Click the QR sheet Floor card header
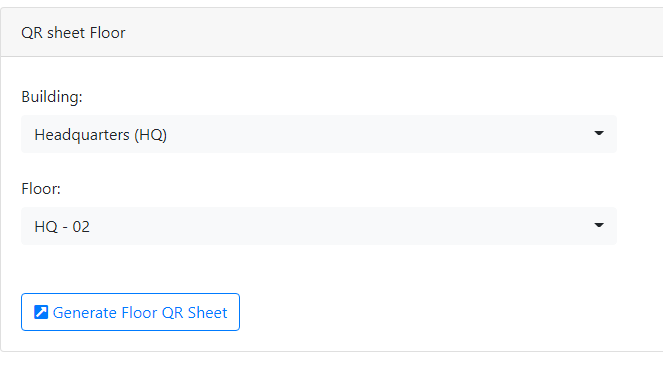Viewport: 663px width, 385px height. [332, 32]
